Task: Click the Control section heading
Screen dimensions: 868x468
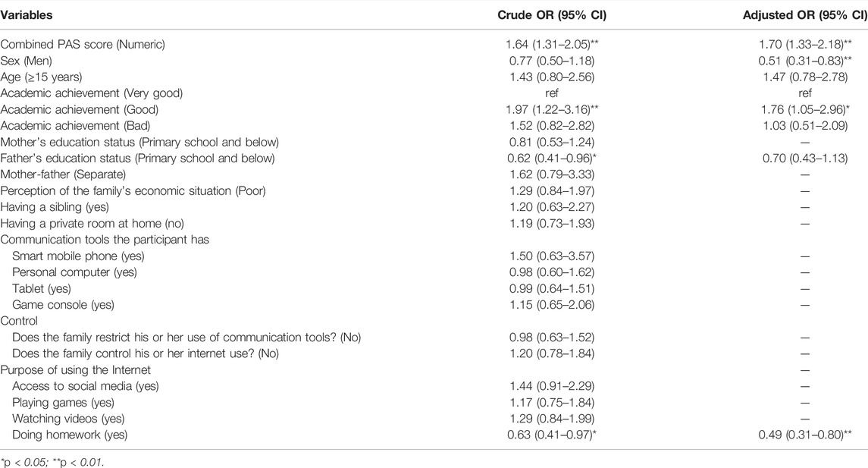Action: (x=19, y=321)
